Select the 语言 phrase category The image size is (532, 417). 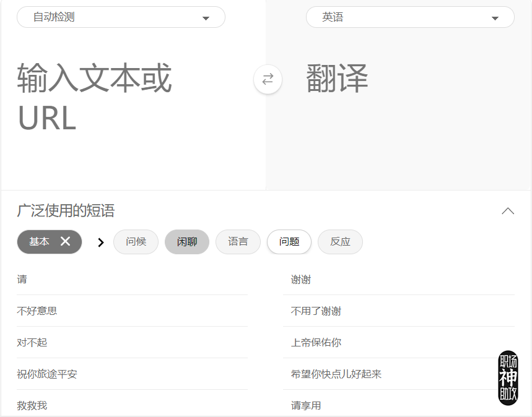tap(238, 242)
